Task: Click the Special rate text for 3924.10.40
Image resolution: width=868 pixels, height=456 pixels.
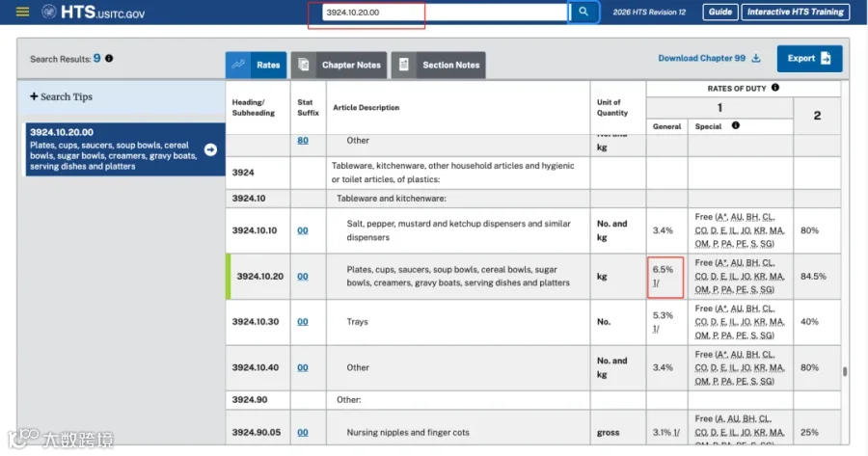Action: pyautogui.click(x=740, y=367)
